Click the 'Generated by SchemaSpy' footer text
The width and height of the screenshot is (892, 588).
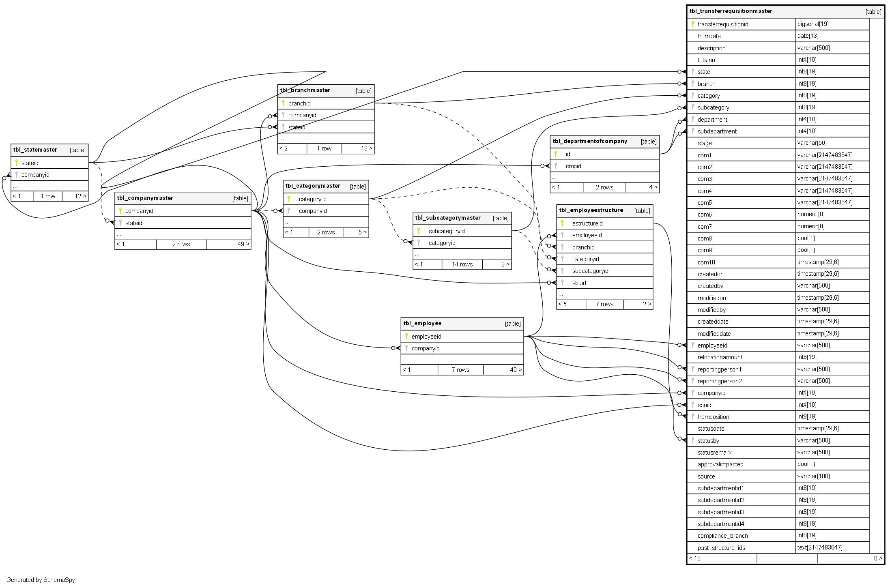41,579
